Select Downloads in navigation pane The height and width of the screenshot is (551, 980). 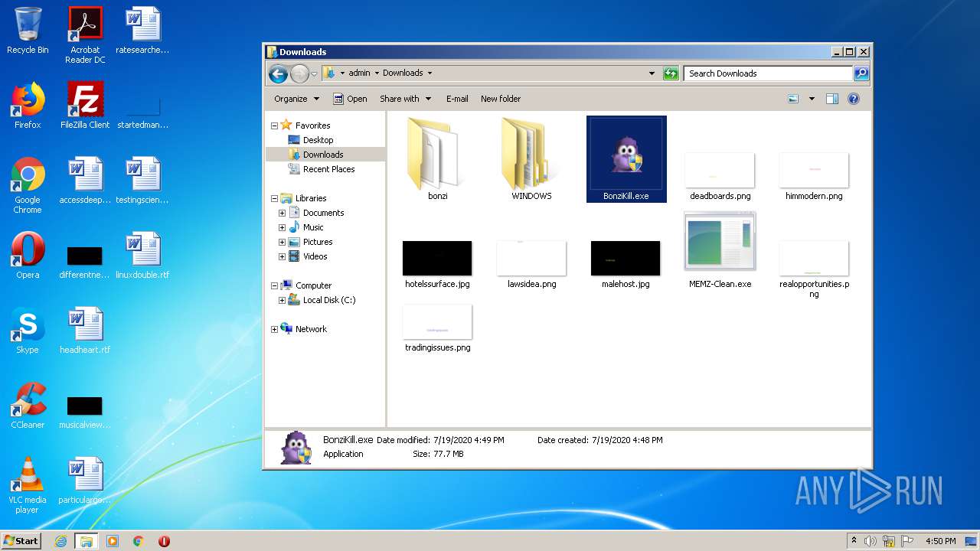pyautogui.click(x=323, y=155)
